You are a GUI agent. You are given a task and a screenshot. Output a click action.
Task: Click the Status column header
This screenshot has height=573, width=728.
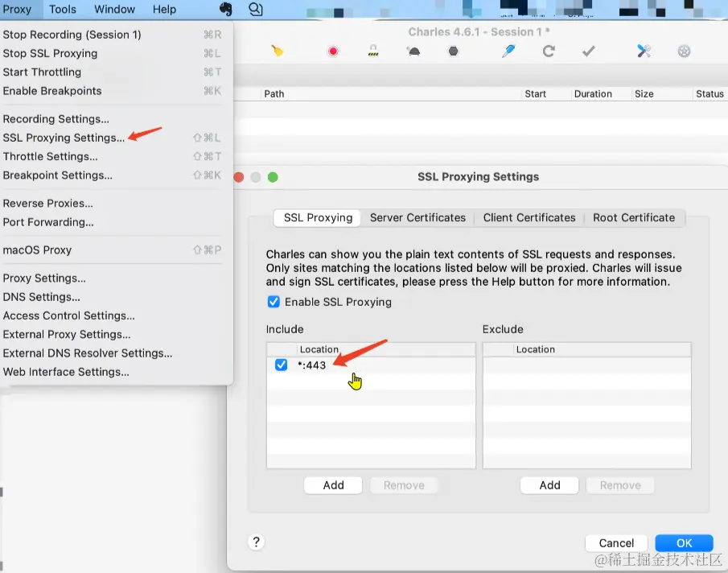coord(709,94)
